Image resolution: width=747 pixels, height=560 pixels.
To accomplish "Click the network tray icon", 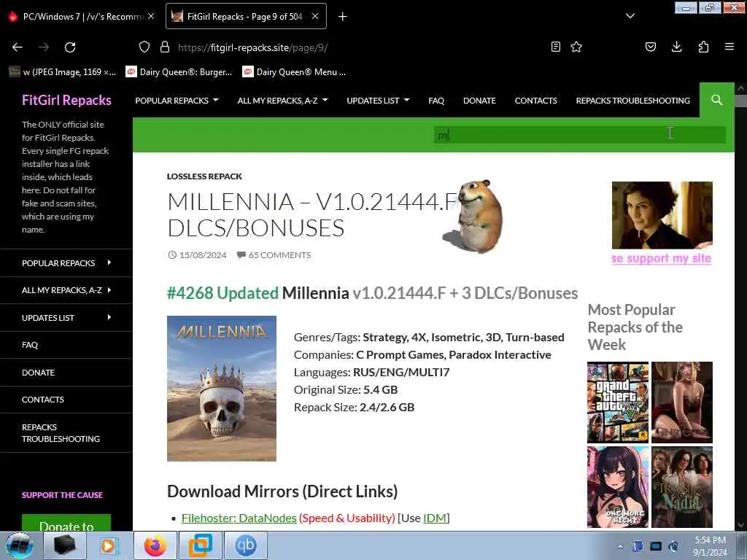I will (x=656, y=546).
